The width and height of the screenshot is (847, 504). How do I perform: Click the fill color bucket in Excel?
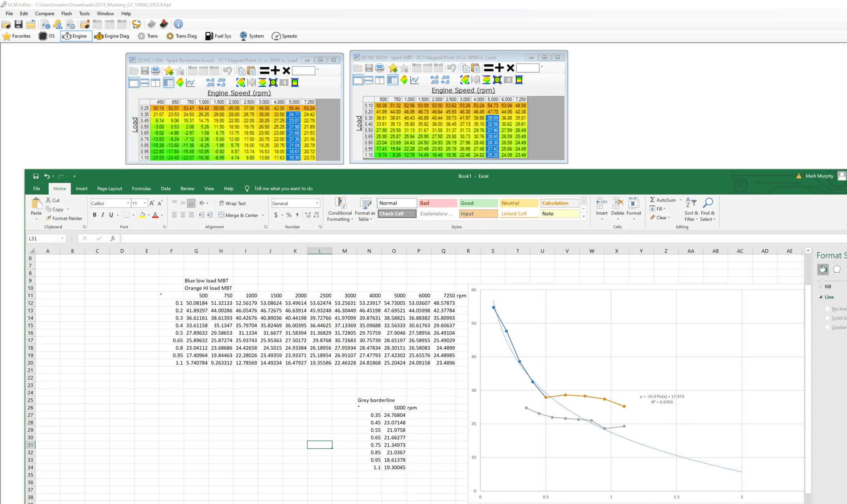point(142,215)
